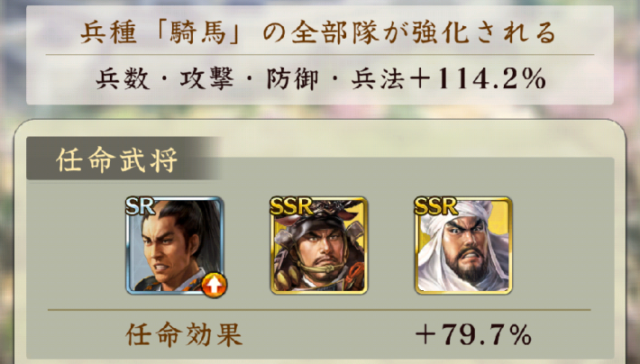This screenshot has height=364, width=640.
Task: Select the SR general portrait
Action: [175, 246]
